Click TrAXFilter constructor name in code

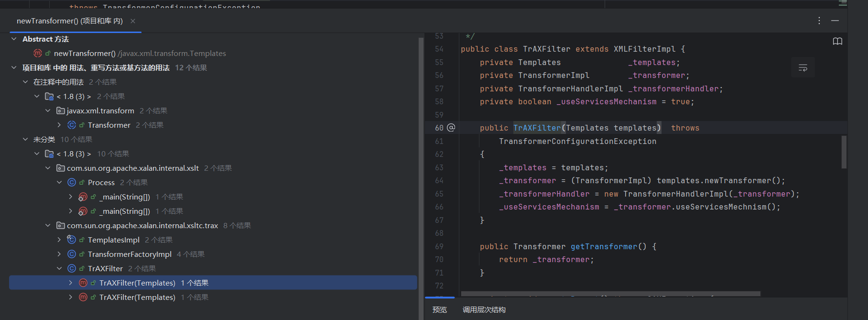click(x=537, y=128)
